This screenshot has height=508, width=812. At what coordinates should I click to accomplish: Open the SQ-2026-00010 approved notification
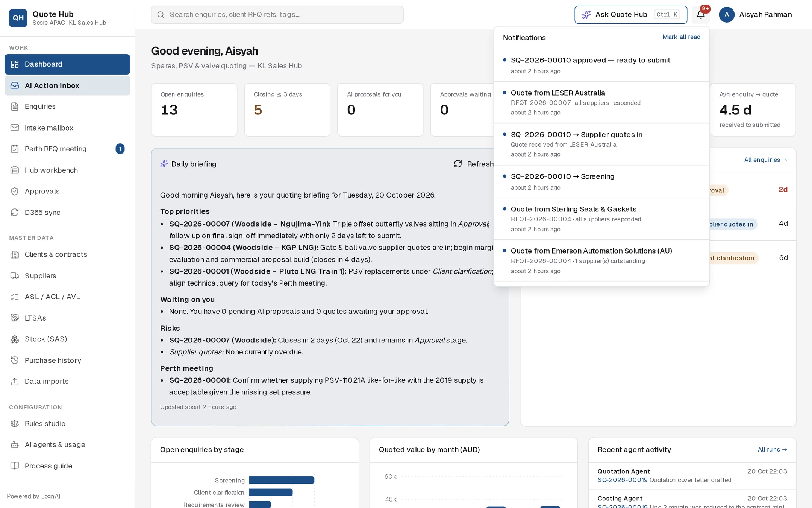601,65
